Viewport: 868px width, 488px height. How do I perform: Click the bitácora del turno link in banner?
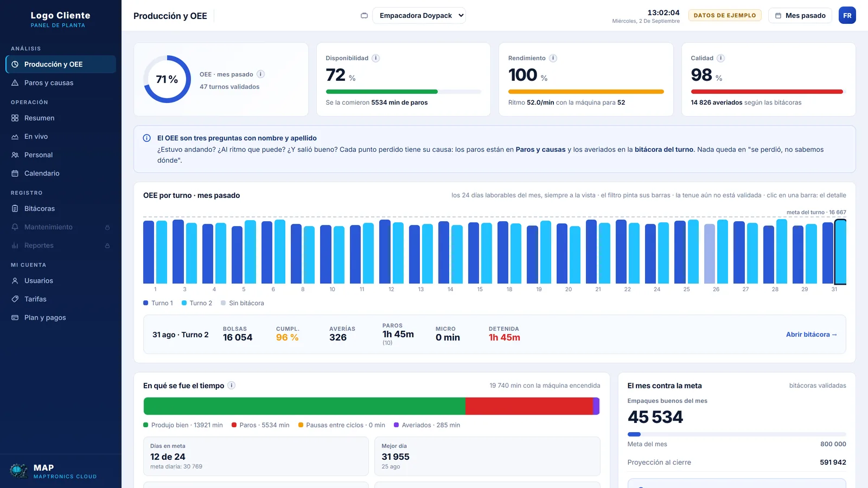664,150
